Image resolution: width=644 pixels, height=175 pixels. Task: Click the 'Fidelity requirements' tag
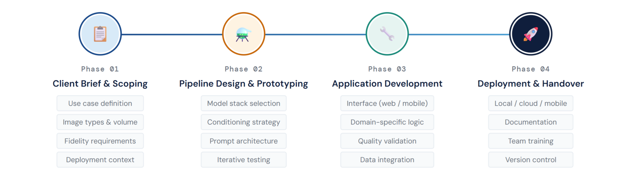[100, 141]
